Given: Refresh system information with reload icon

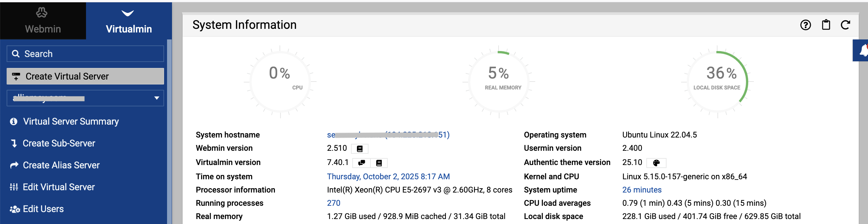Looking at the screenshot, I should (845, 25).
